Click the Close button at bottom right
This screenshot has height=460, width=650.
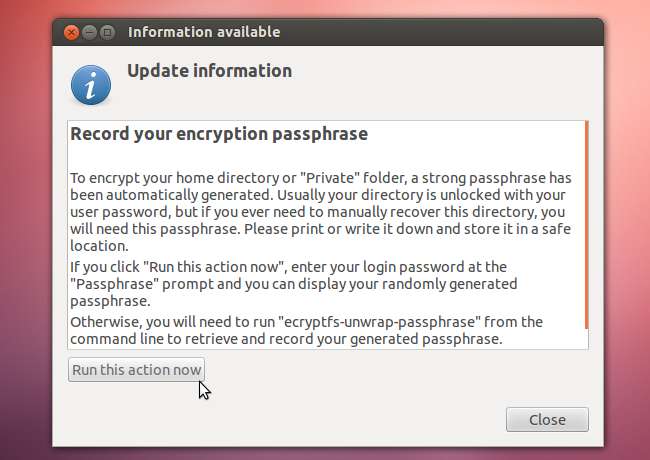click(547, 419)
